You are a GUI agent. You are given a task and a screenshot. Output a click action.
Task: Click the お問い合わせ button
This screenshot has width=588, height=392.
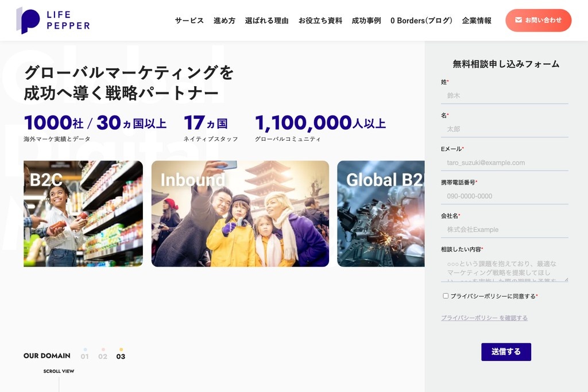(539, 20)
